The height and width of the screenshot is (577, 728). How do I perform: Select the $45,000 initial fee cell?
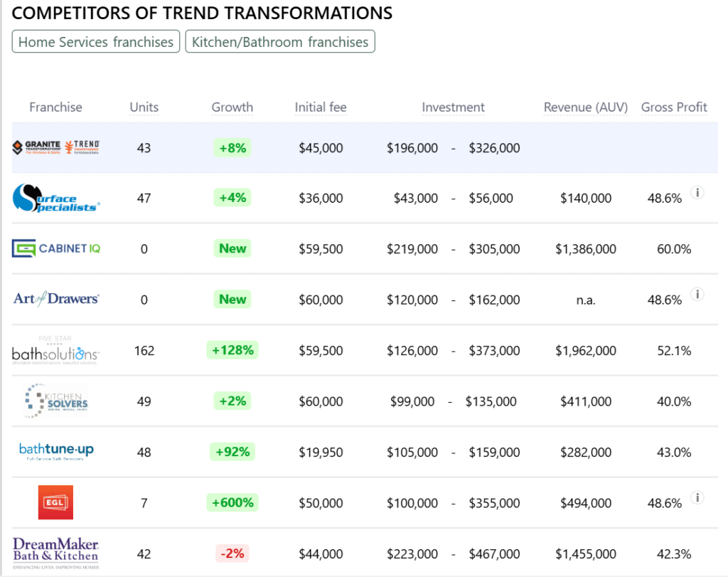tap(321, 148)
